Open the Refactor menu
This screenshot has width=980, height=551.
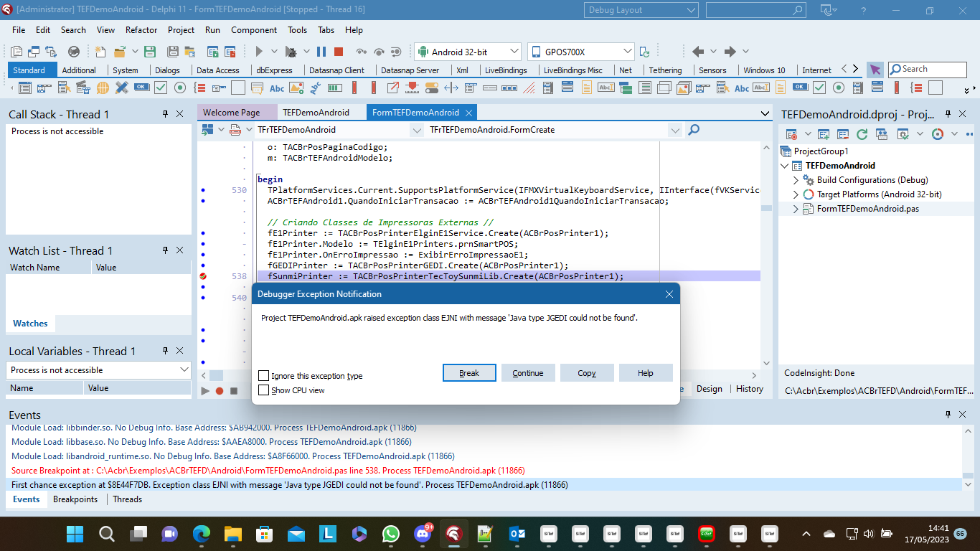pos(141,30)
